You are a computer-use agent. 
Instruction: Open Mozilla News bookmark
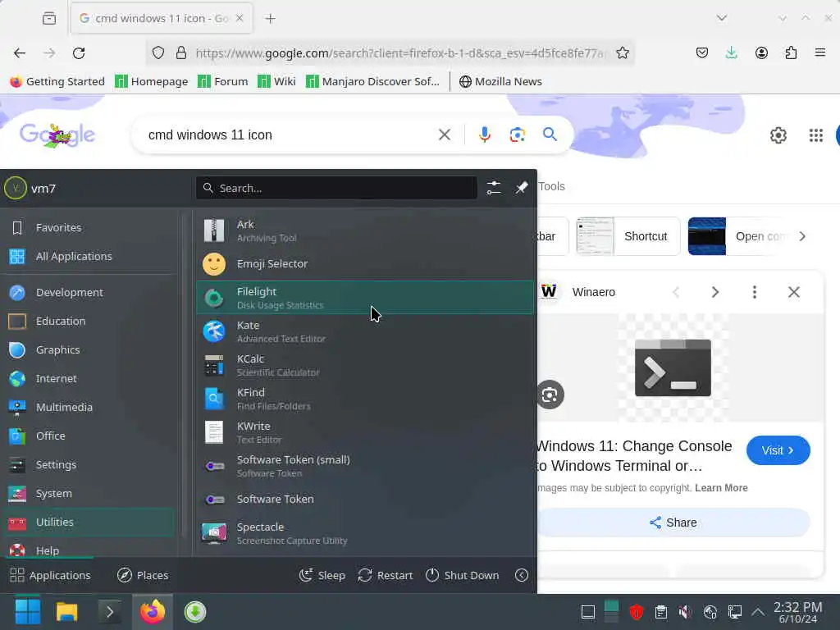500,81
